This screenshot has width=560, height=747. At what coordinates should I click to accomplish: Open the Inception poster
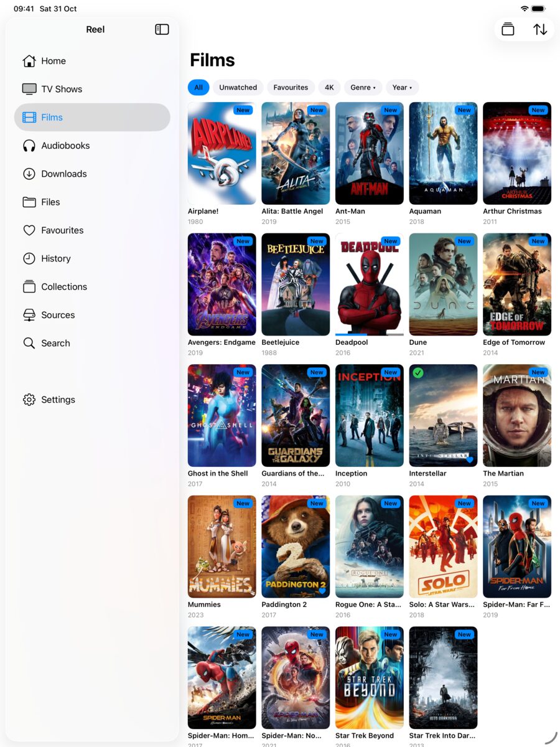370,416
